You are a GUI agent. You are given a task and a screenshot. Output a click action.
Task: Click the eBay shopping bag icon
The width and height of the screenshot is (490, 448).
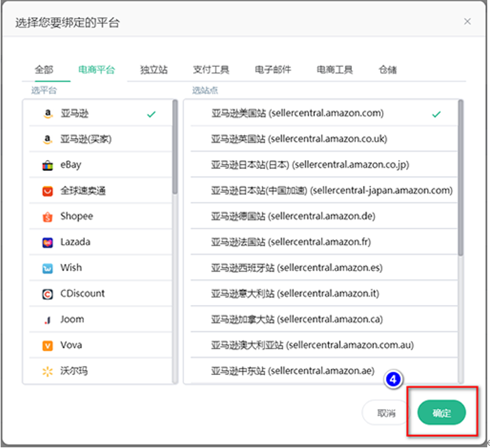click(x=48, y=166)
